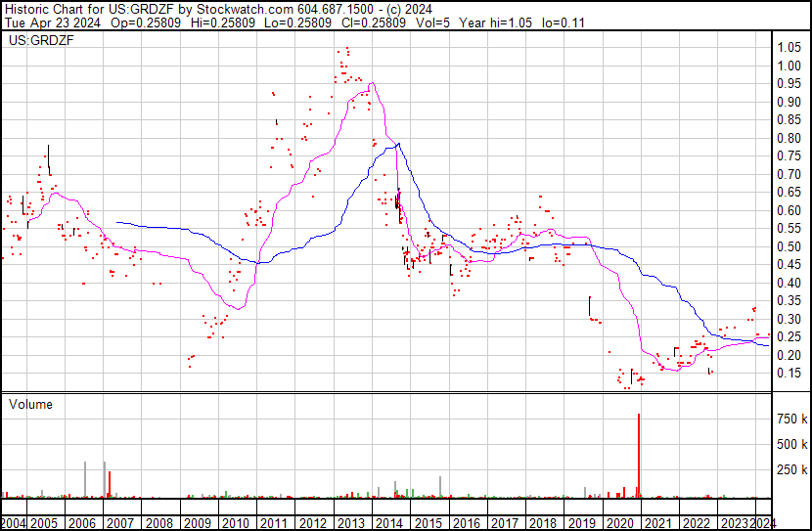
Task: Select the 2009 year marker on time axis
Action: pos(199,523)
